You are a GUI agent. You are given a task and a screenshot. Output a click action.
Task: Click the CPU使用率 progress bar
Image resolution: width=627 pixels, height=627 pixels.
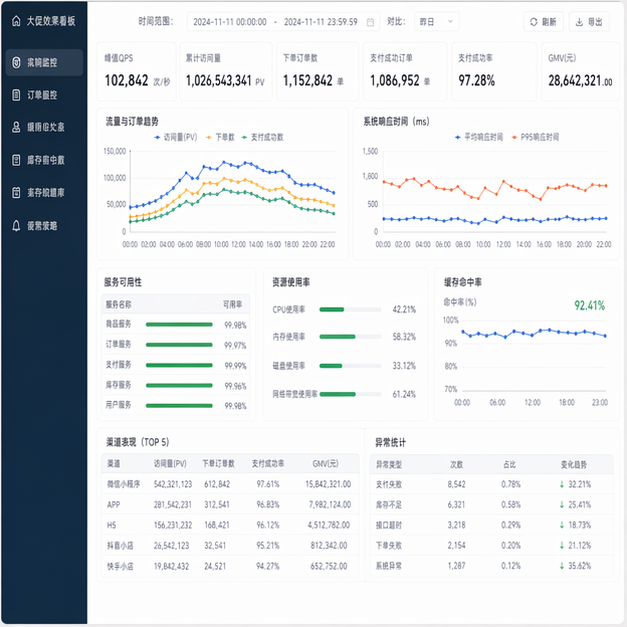tap(350, 310)
